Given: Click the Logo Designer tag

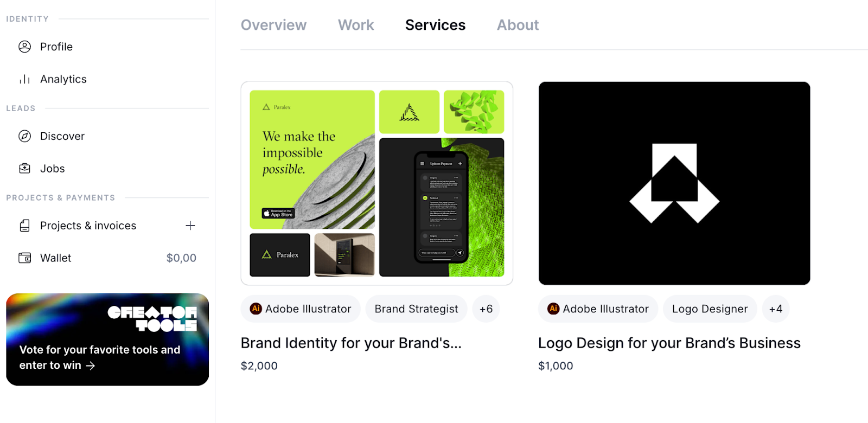Looking at the screenshot, I should (710, 309).
